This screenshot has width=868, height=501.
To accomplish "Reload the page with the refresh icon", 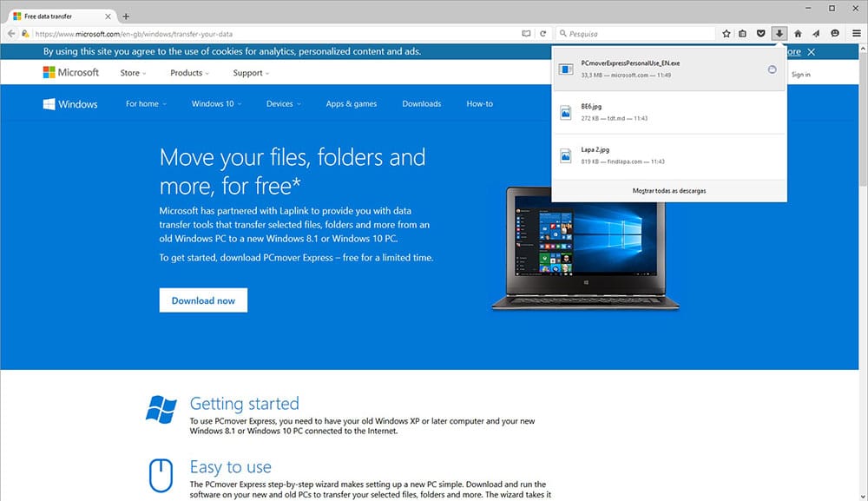I will click(543, 33).
